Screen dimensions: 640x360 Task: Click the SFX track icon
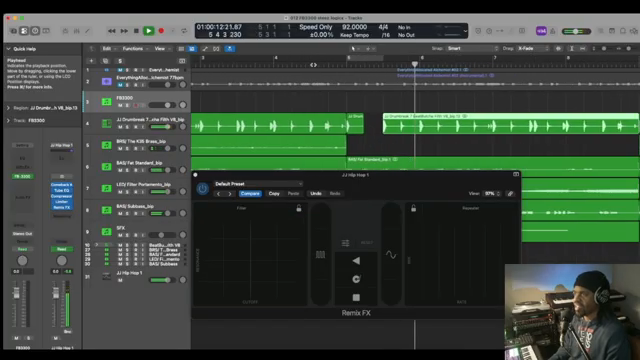107,231
